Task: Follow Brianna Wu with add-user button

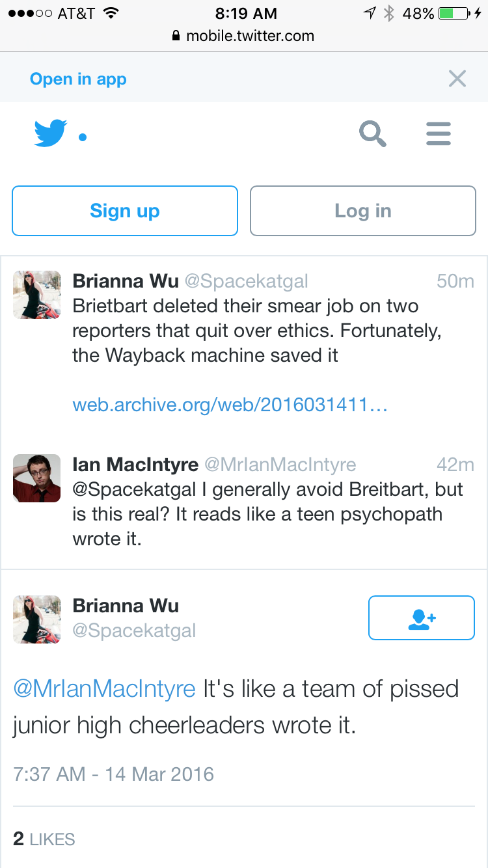Action: point(422,618)
